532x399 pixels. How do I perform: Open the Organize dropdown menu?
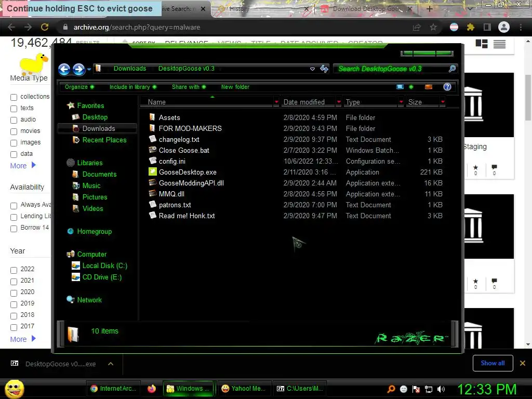point(79,87)
